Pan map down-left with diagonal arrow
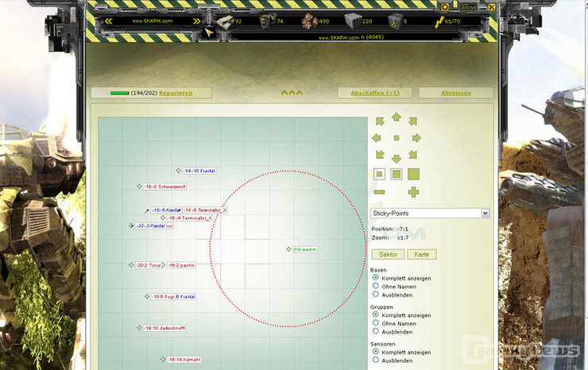Screen dimensions: 588x370 (380, 155)
